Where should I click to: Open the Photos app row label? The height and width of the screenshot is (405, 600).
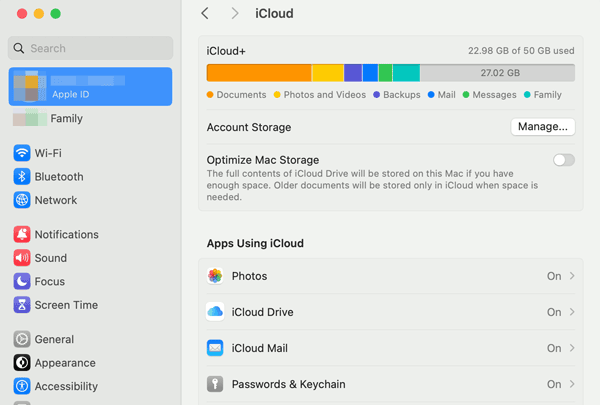(x=249, y=276)
